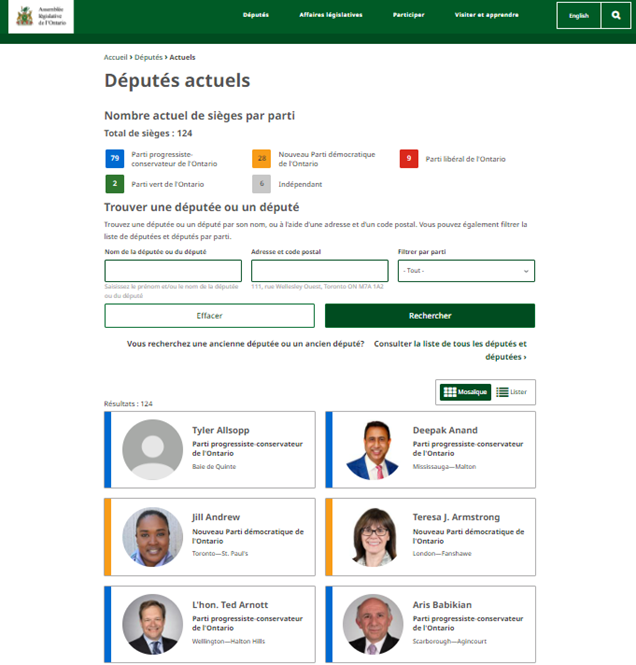Open the Participer menu
Viewport: 636px width, 665px height.
[408, 15]
